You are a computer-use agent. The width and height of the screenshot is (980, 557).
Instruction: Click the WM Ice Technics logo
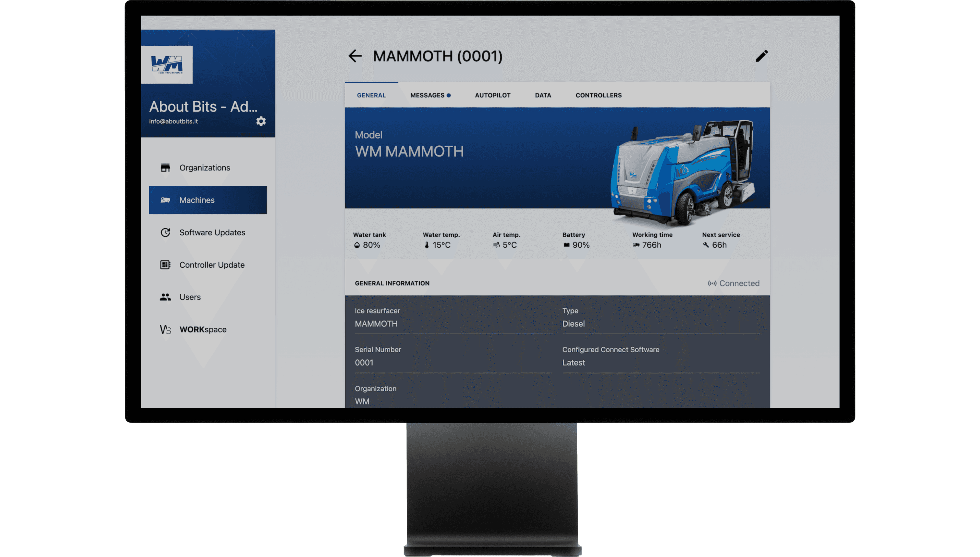(x=167, y=65)
